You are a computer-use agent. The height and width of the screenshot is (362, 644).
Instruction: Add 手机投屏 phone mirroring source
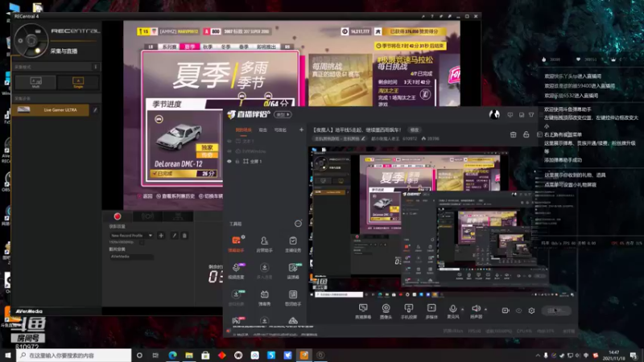click(x=409, y=311)
